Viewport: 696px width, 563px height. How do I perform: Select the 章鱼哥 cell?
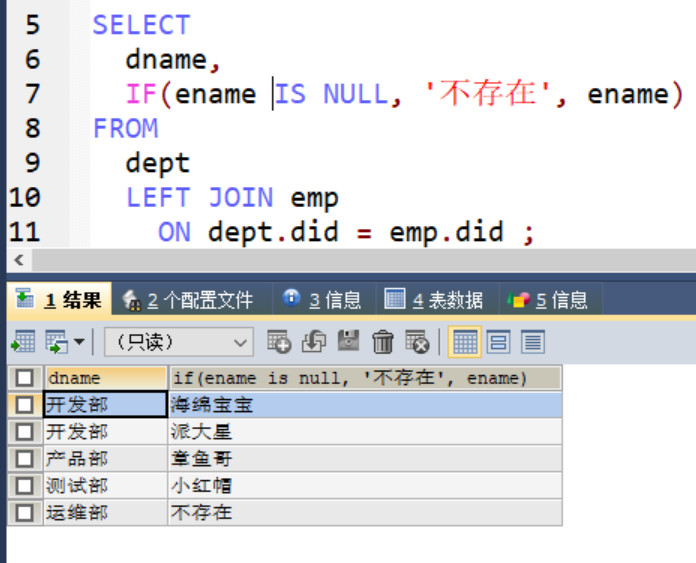(365, 459)
